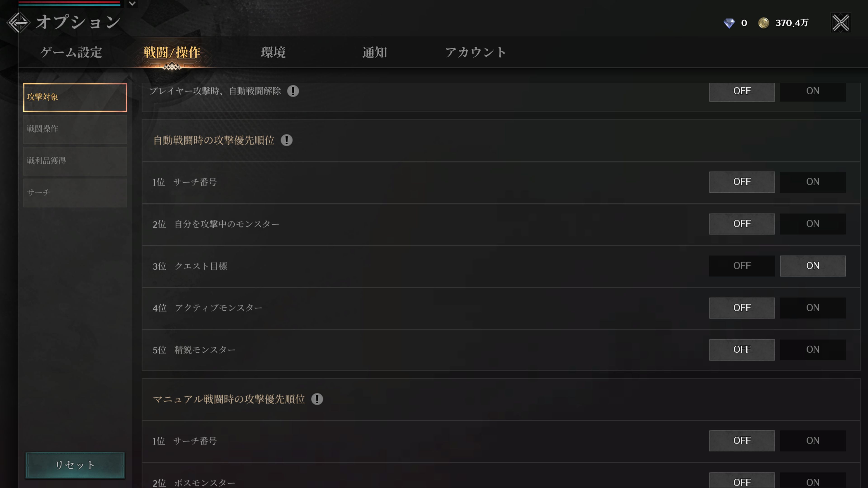Select 戦利品獲得 in the side menu
868x488 pixels.
pyautogui.click(x=75, y=161)
